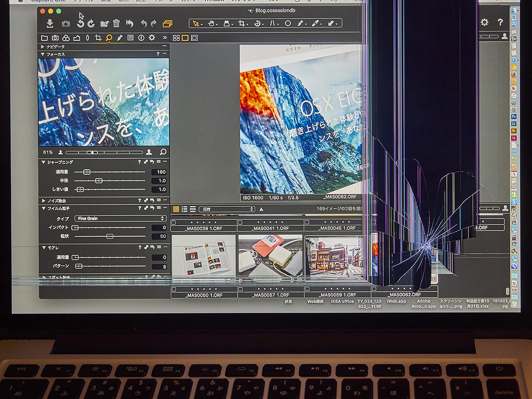The image size is (532, 399).
Task: Click the magnifier icon beside focus zoom slider
Action: [163, 152]
